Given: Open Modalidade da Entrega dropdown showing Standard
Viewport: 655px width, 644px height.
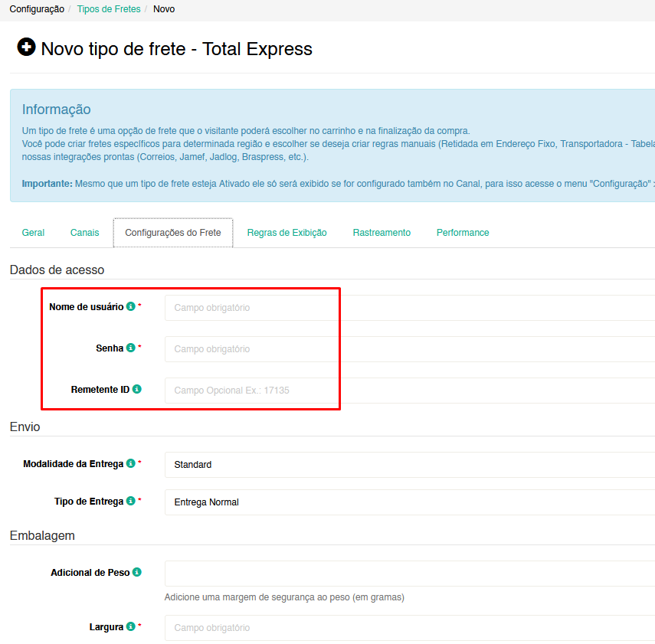Looking at the screenshot, I should coord(410,465).
